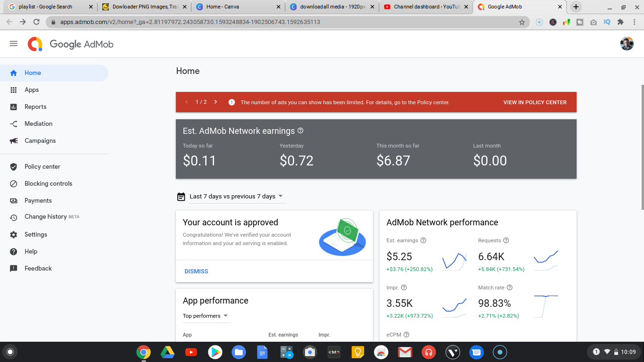Open help for Est. AdMob Network earnings
644x362 pixels.
301,131
